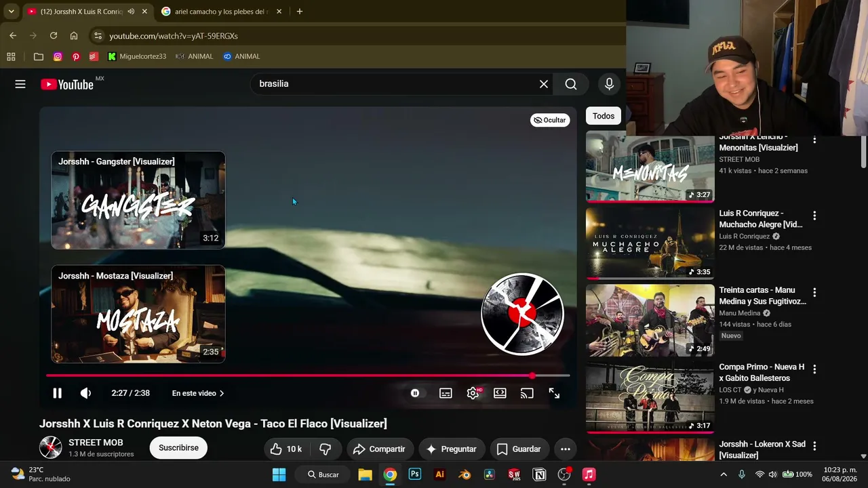Image resolution: width=868 pixels, height=488 pixels.
Task: Turn on subtitles with the captions icon
Action: [446, 393]
